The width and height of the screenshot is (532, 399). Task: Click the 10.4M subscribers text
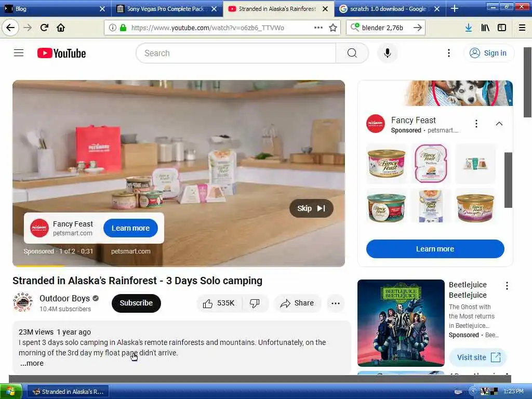tap(65, 309)
